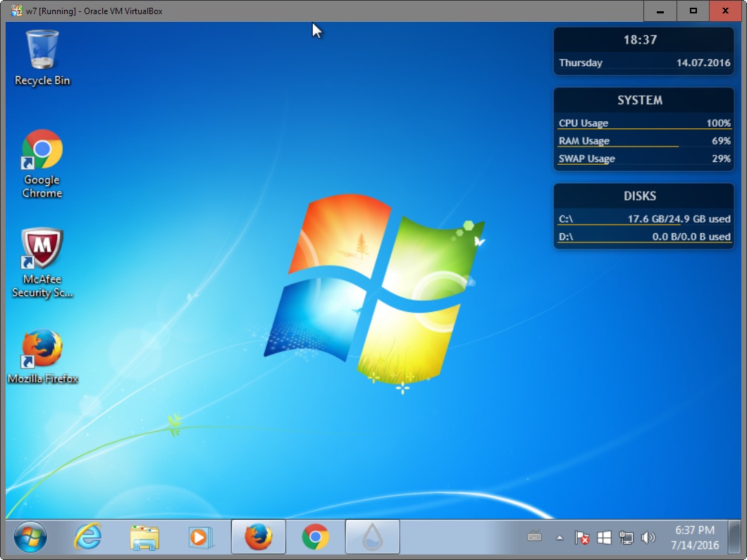Click the taskbar clock showing 6:37 PM

pos(695,530)
